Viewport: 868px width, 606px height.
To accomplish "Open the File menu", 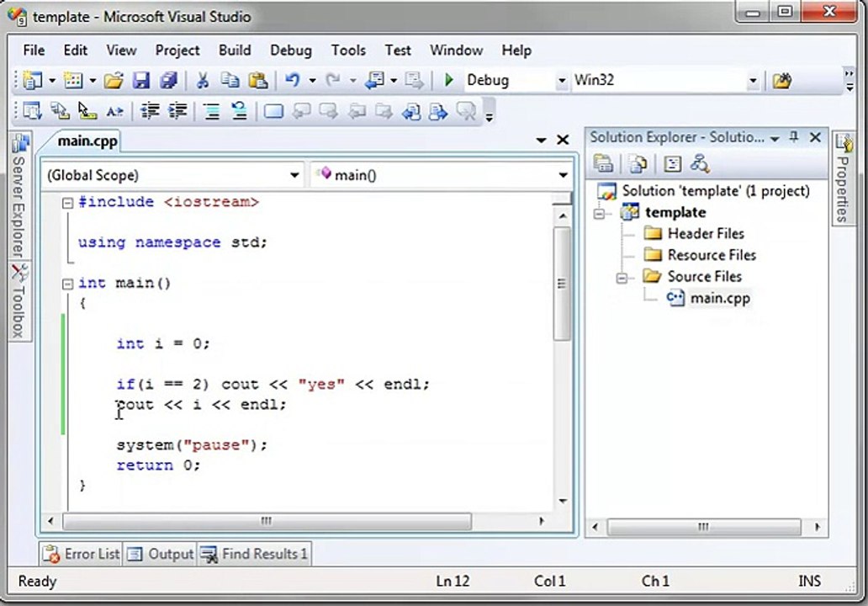I will (x=34, y=50).
